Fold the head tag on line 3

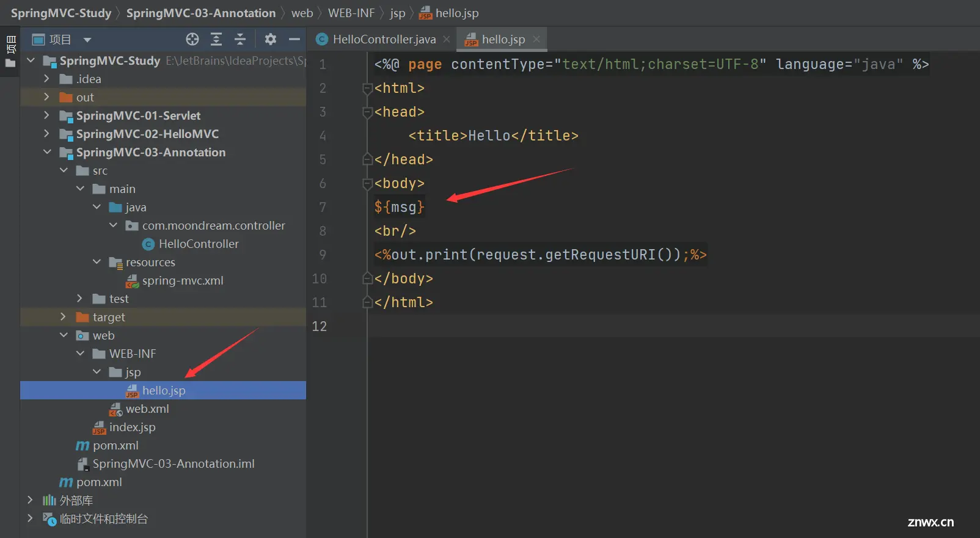click(x=367, y=112)
